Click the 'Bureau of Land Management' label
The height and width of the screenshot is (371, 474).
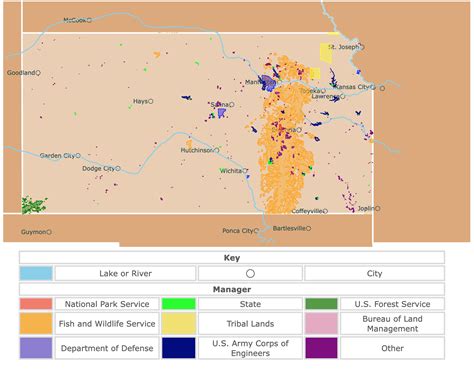pyautogui.click(x=392, y=324)
